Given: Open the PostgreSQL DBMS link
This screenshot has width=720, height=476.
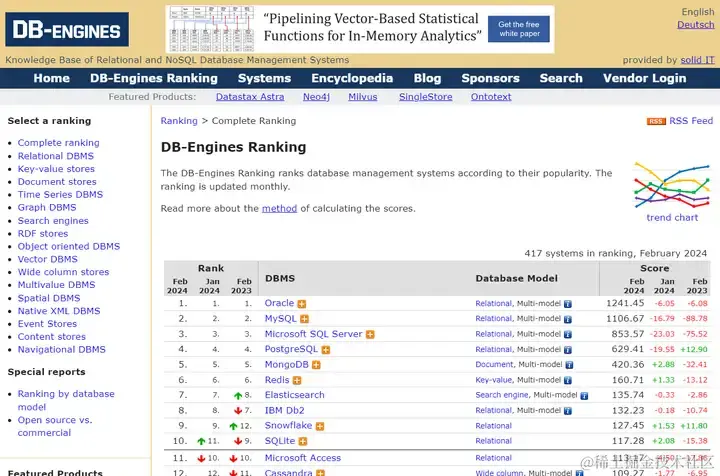Looking at the screenshot, I should tap(291, 349).
